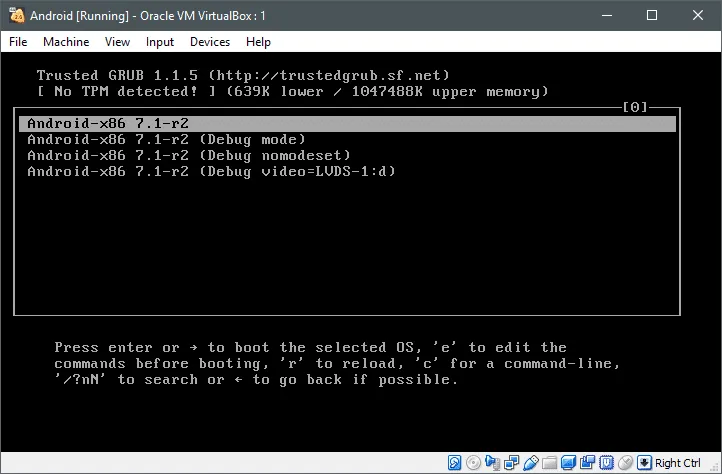Close the Android VirtualBox window
This screenshot has height=474, width=722.
pos(698,15)
